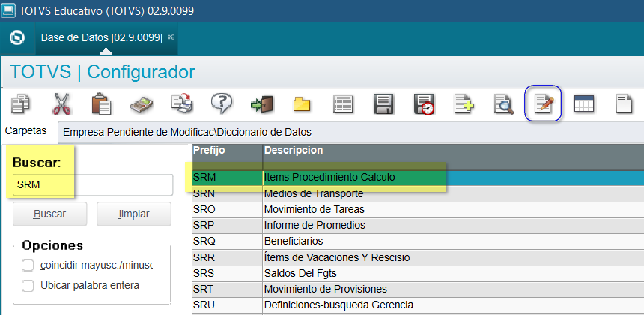Viewport: 644px width, 315px height.
Task: Click the TOTVS Educativo window title icon
Action: pyautogui.click(x=8, y=10)
